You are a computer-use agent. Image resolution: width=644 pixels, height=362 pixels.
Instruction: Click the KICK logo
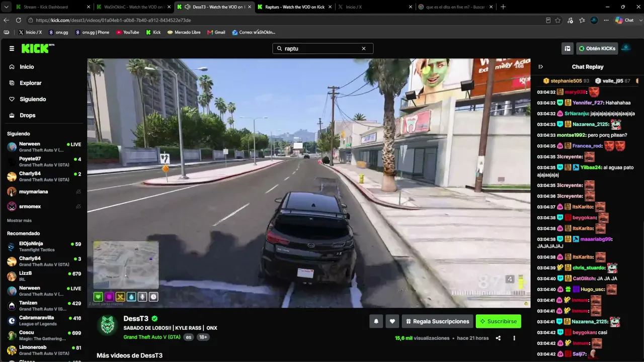tap(38, 48)
